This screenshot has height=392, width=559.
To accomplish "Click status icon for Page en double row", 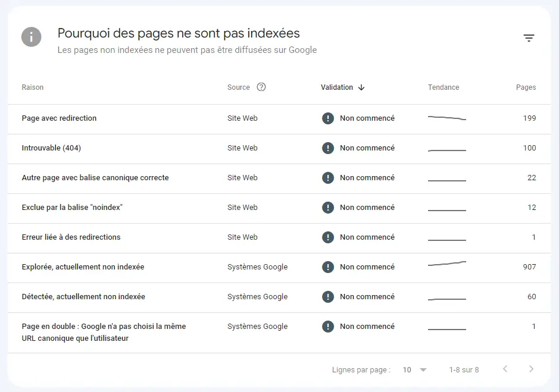I will pos(327,327).
